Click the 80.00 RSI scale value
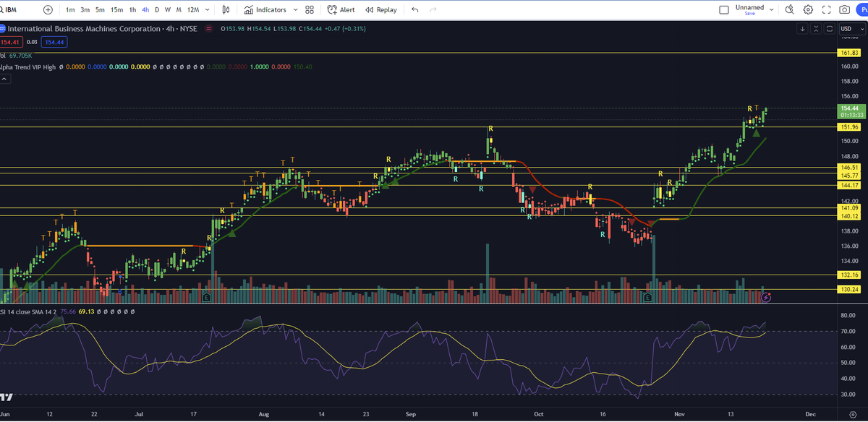This screenshot has height=422, width=868. (848, 316)
